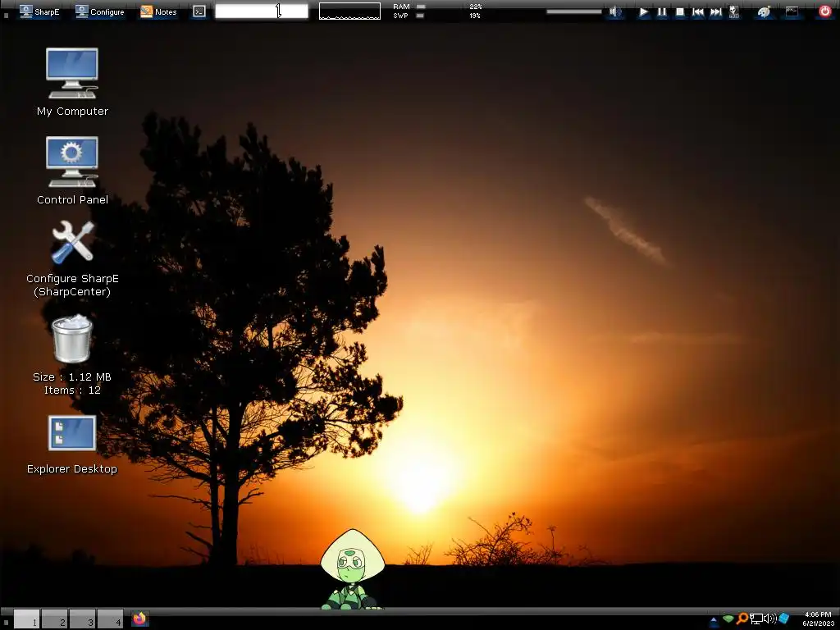Open the SharpE menu in the top bar

click(x=39, y=11)
